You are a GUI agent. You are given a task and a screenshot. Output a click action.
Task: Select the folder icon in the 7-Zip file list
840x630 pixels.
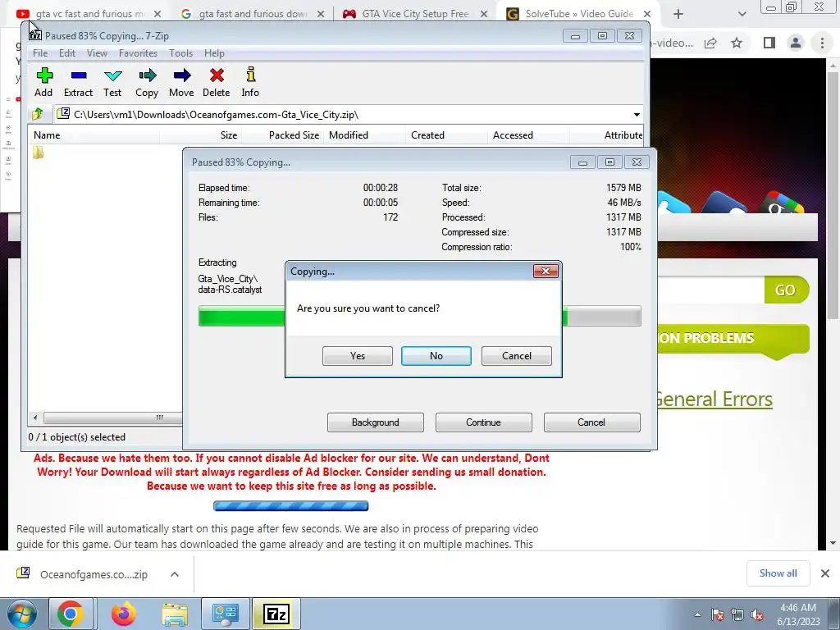coord(38,153)
